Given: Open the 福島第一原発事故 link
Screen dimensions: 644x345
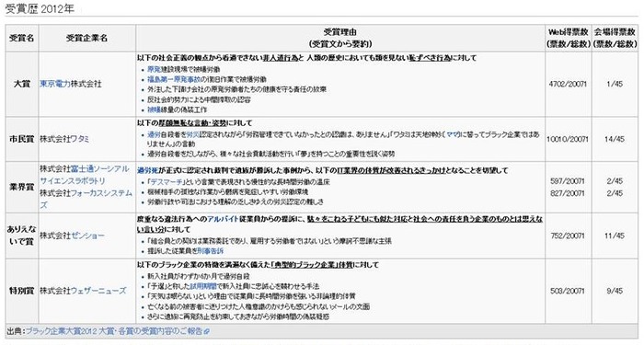Looking at the screenshot, I should [x=174, y=79].
